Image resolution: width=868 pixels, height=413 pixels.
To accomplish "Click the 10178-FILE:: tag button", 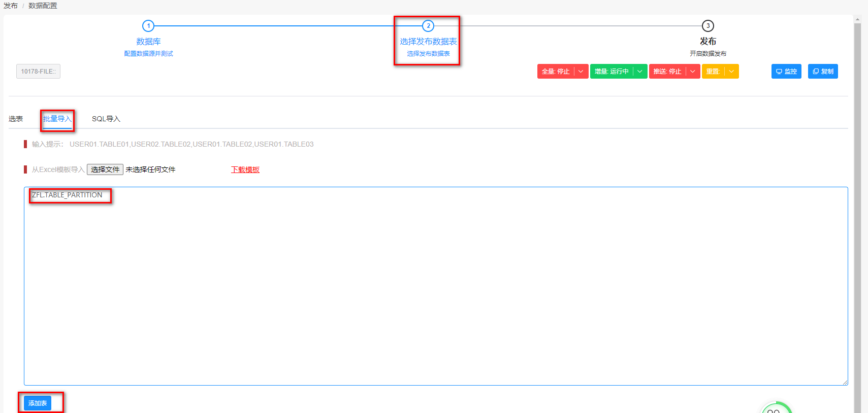I will click(38, 72).
